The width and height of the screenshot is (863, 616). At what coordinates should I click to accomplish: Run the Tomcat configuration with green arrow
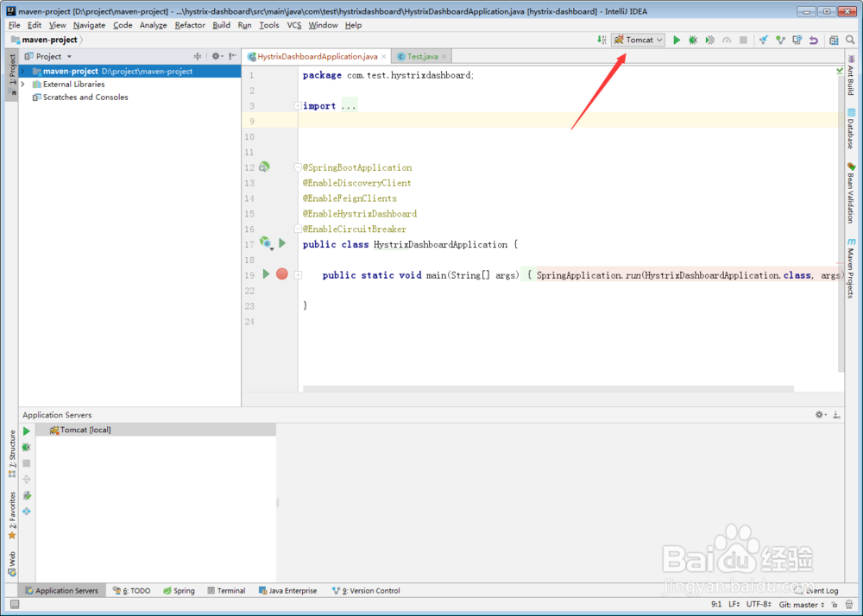tap(677, 40)
